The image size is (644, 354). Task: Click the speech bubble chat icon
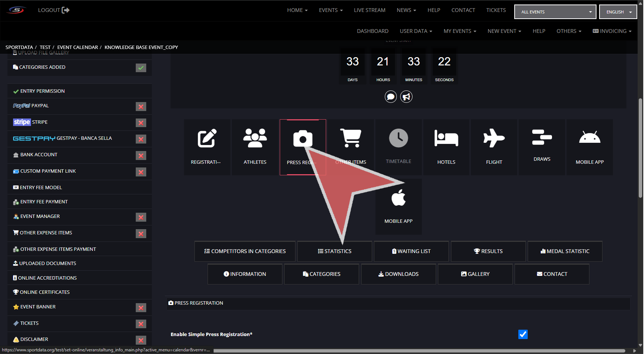point(390,97)
